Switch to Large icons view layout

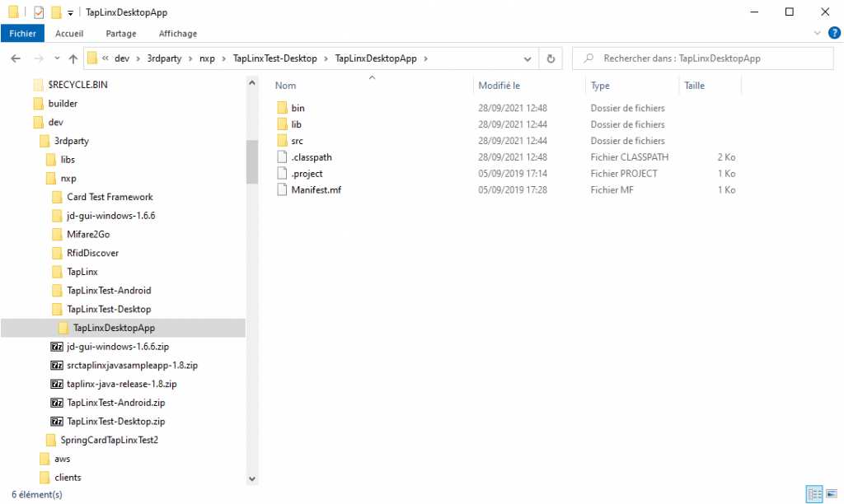click(x=832, y=494)
